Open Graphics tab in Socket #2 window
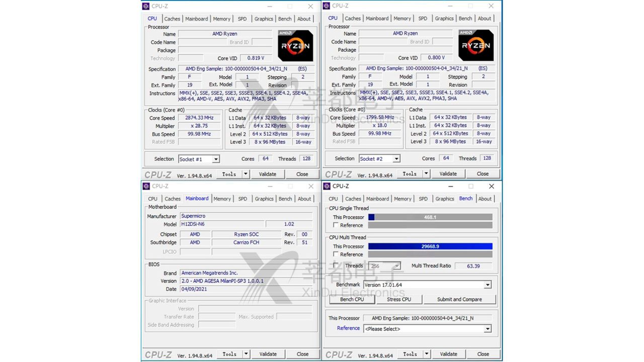 444,18
